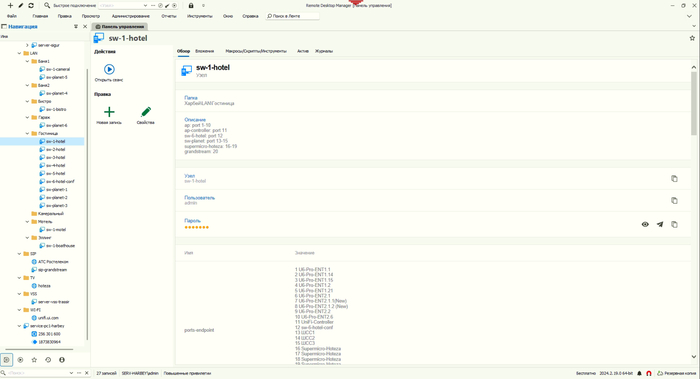Image resolution: width=700 pixels, height=379 pixels.
Task: Close the Навигация navigation panel
Action: coord(85,27)
